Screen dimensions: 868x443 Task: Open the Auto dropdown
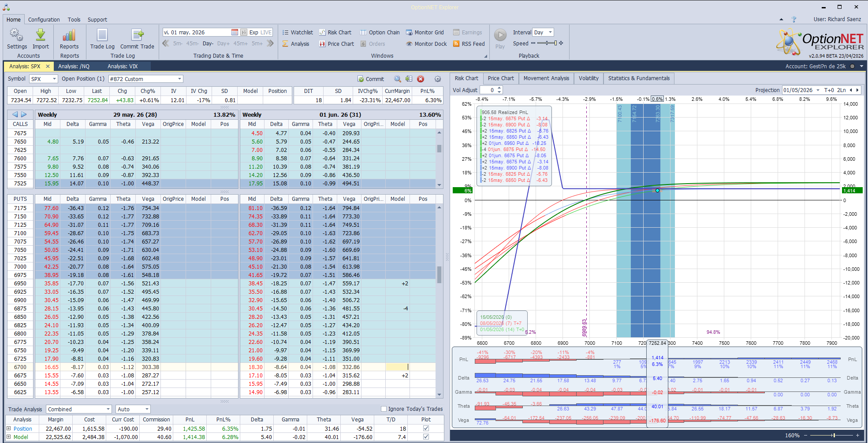[133, 409]
